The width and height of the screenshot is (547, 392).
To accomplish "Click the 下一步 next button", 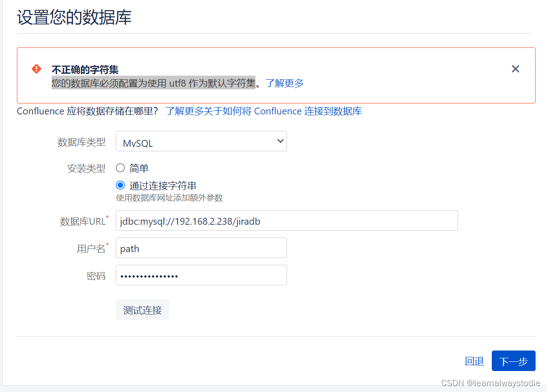I will click(514, 361).
